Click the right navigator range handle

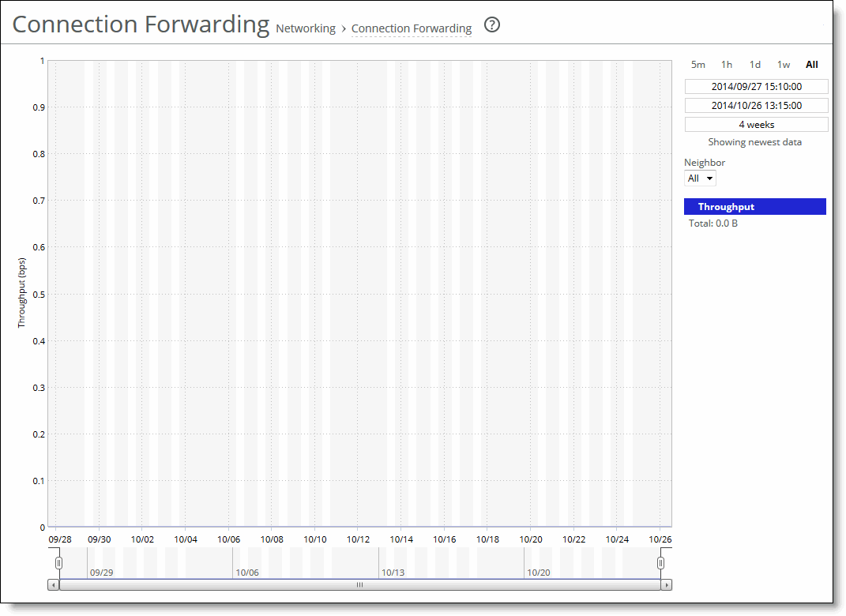661,562
